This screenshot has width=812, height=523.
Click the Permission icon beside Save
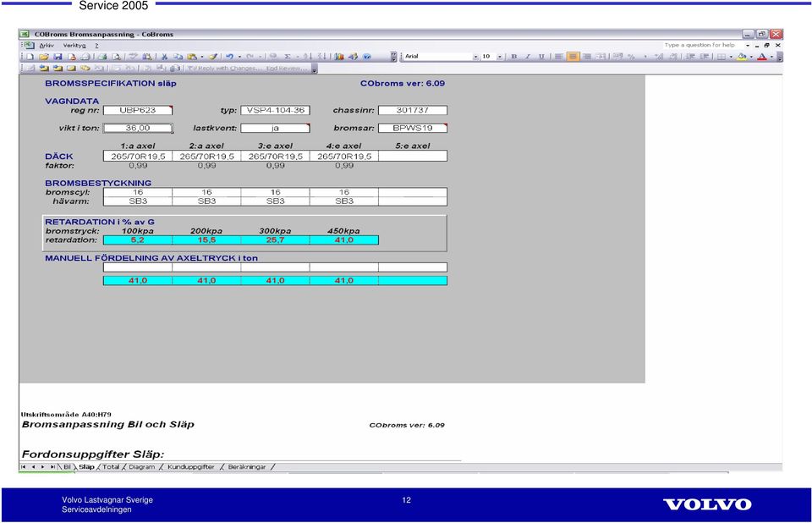(71, 57)
